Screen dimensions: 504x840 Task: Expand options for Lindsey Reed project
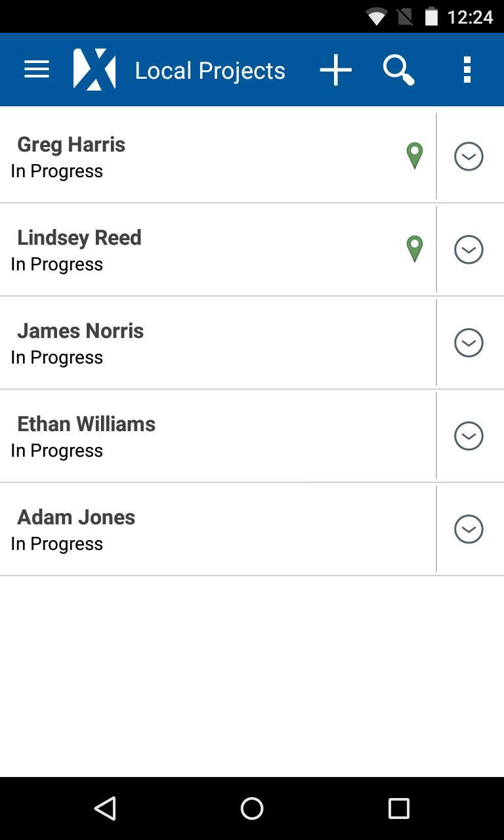pos(469,249)
